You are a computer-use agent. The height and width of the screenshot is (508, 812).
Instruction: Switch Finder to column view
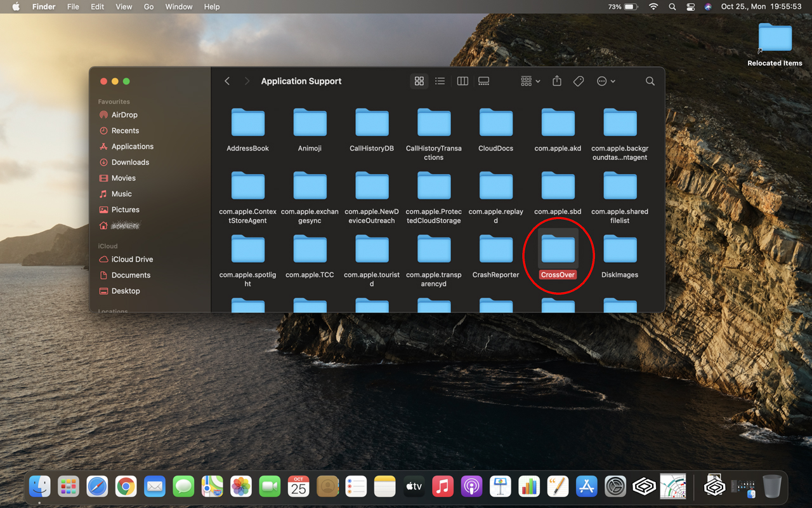pyautogui.click(x=462, y=81)
